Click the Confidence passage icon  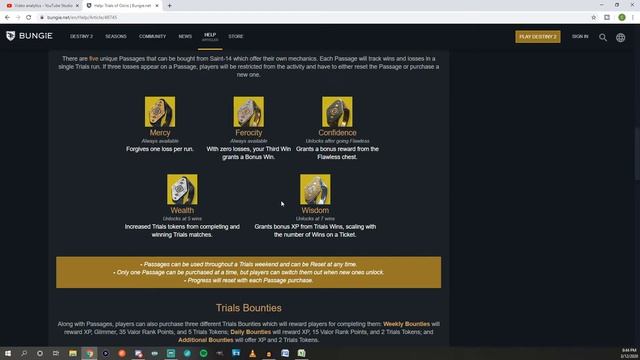point(337,112)
